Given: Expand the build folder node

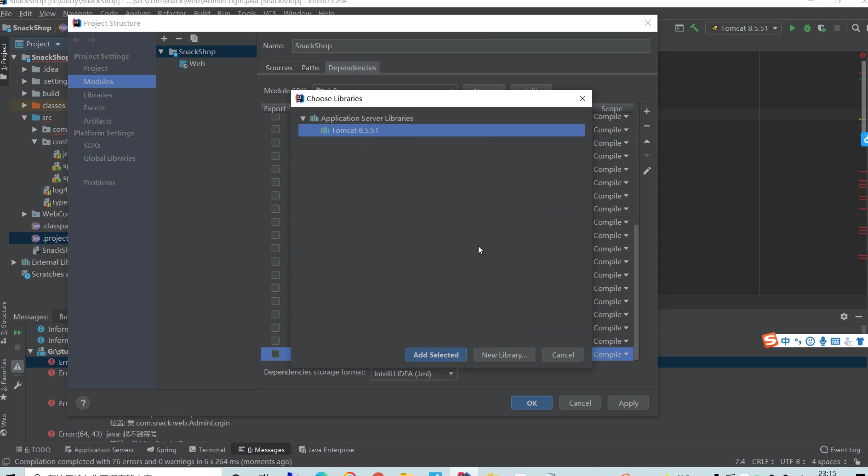Looking at the screenshot, I should point(24,94).
